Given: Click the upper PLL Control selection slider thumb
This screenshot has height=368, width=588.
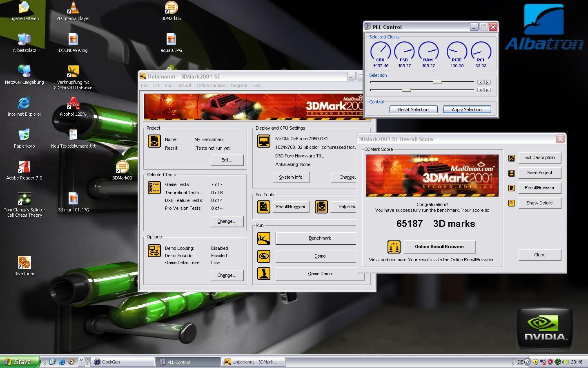Looking at the screenshot, I should (x=437, y=82).
